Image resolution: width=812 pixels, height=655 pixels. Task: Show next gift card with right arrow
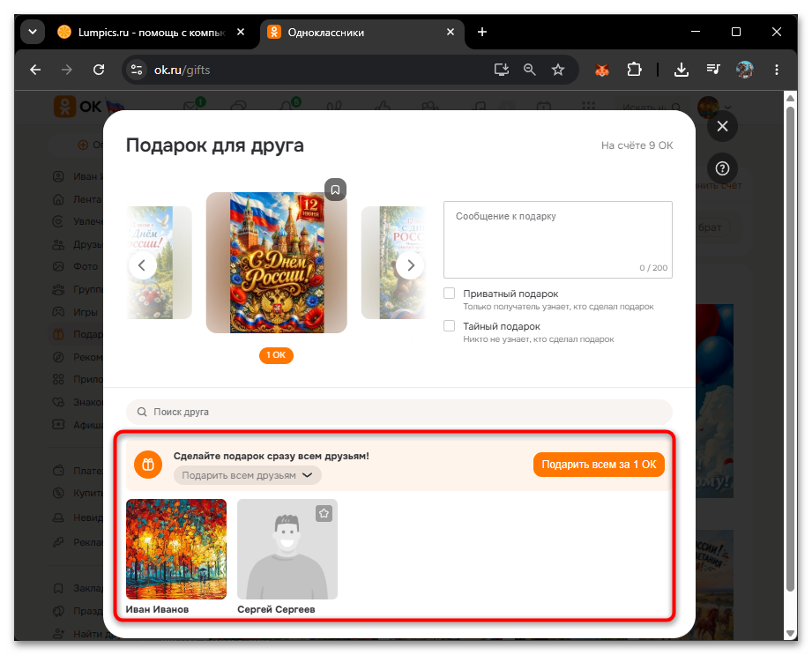coord(411,265)
